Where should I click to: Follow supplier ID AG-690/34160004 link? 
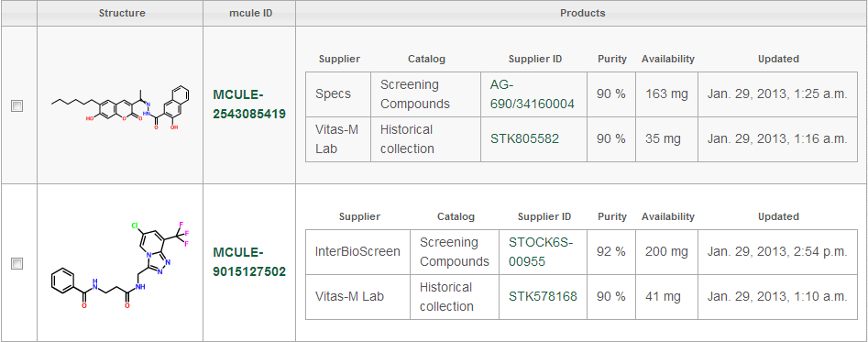pos(532,94)
